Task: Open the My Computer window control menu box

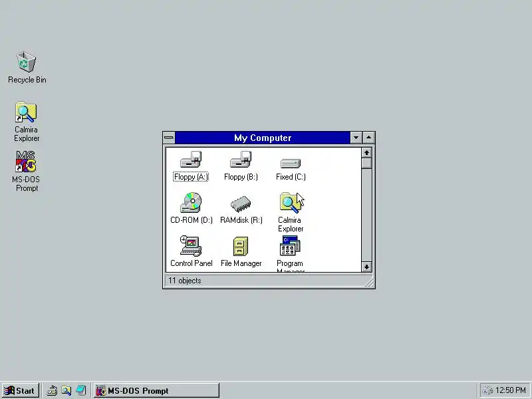Action: (169, 138)
